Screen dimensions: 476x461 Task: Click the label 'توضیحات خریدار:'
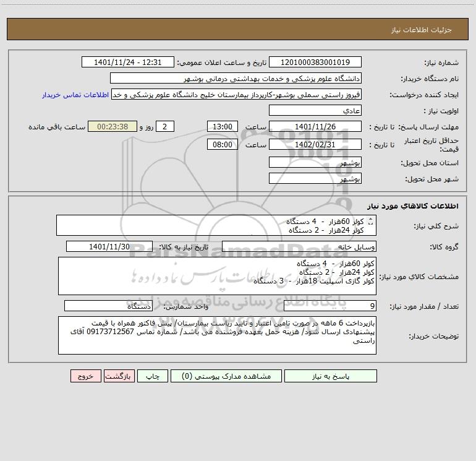[433, 336]
